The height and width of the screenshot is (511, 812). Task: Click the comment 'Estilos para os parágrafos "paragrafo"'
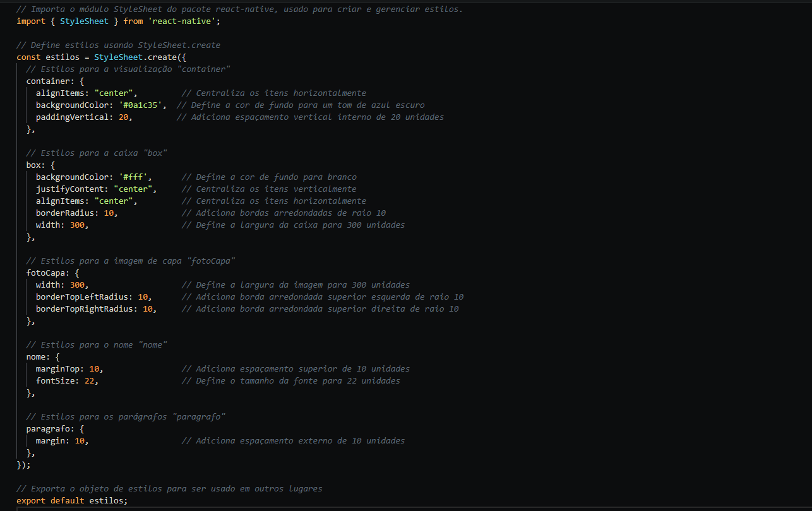(126, 416)
